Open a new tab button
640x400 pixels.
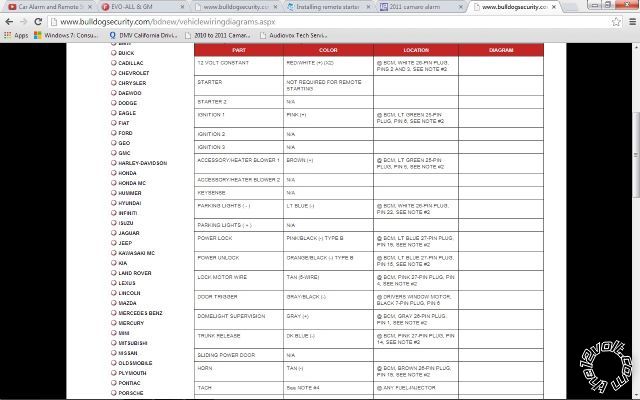coord(572,7)
